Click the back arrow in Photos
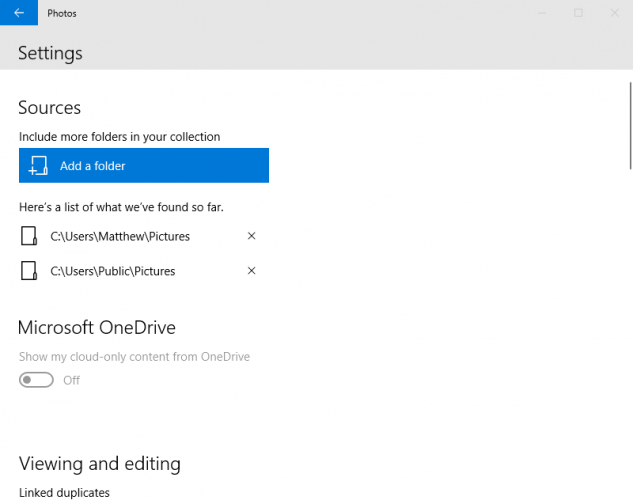Viewport: 633px width, 500px height. point(18,13)
